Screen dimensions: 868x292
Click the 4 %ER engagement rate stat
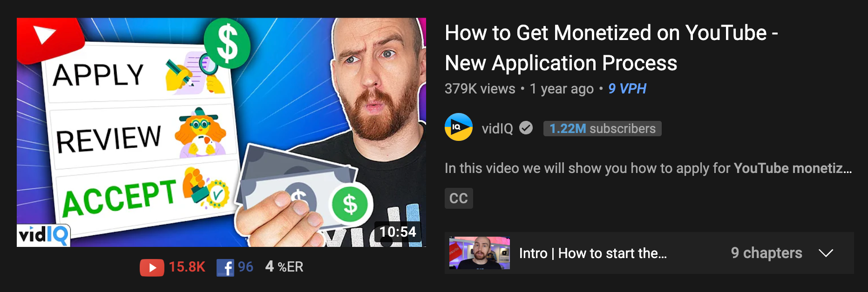284,267
